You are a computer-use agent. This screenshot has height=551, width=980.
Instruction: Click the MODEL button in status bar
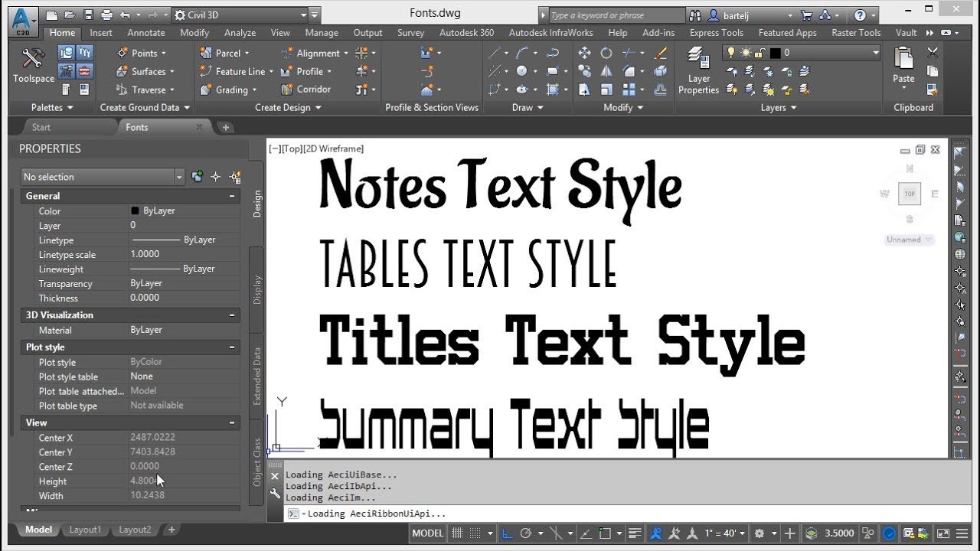(428, 533)
